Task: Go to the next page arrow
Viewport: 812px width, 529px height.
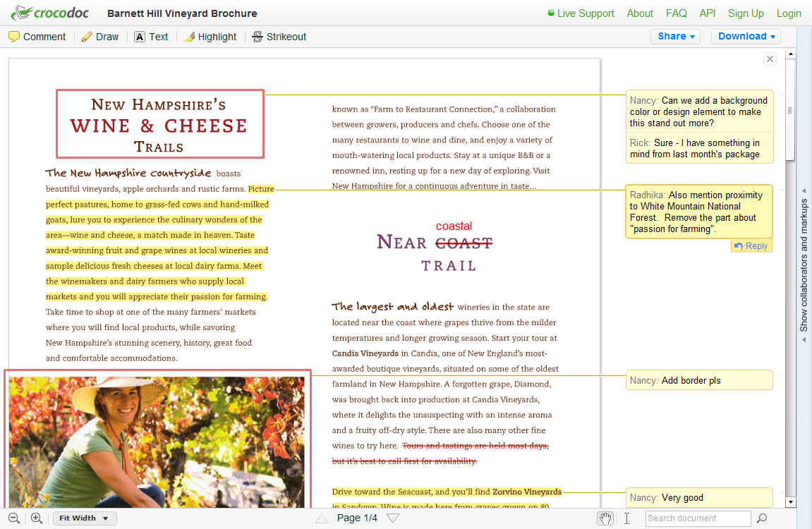Action: tap(393, 518)
